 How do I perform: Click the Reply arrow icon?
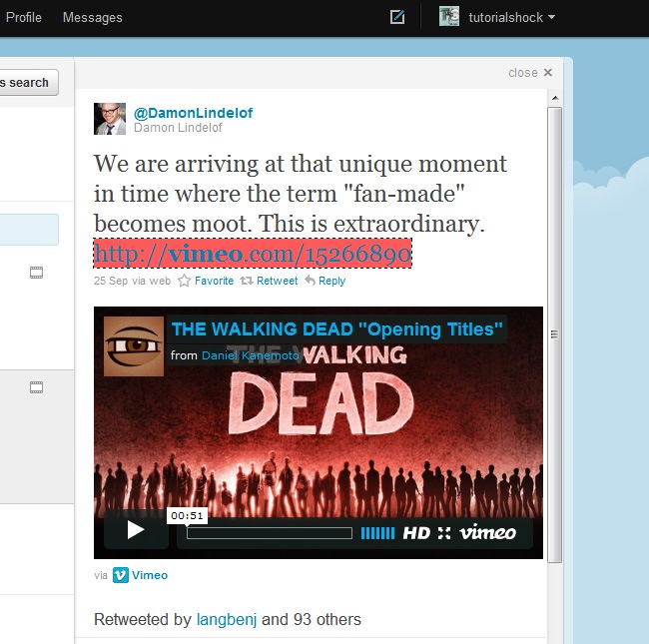point(310,281)
